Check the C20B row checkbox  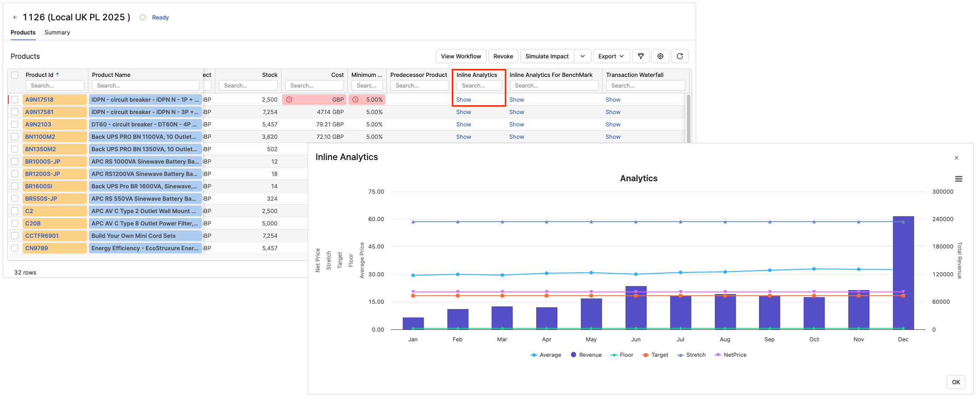point(15,223)
